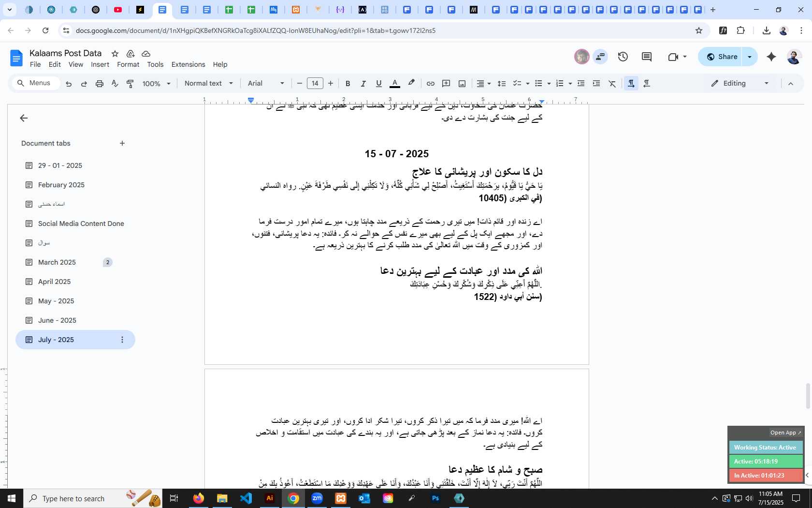
Task: Increase indent in toolbar
Action: pos(596,84)
